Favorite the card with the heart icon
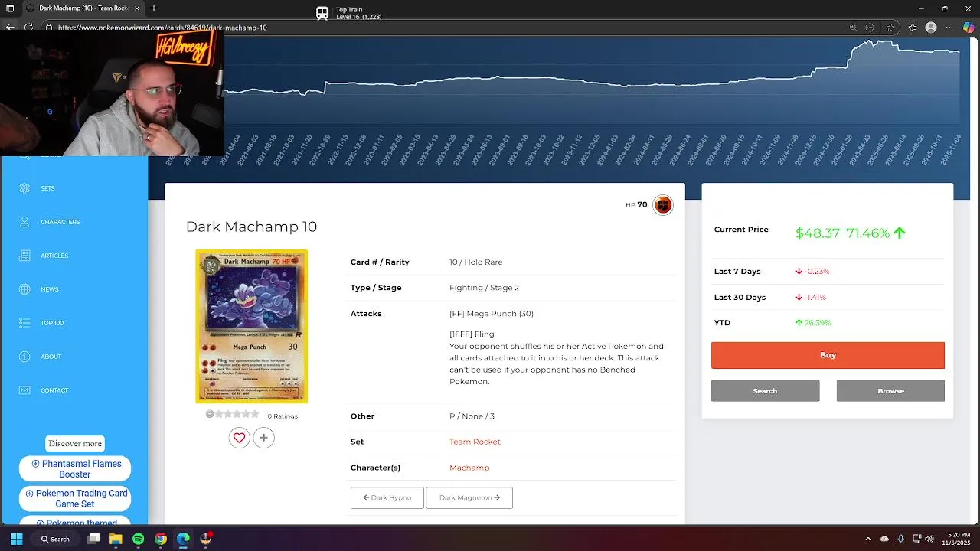This screenshot has width=980, height=551. 239,438
